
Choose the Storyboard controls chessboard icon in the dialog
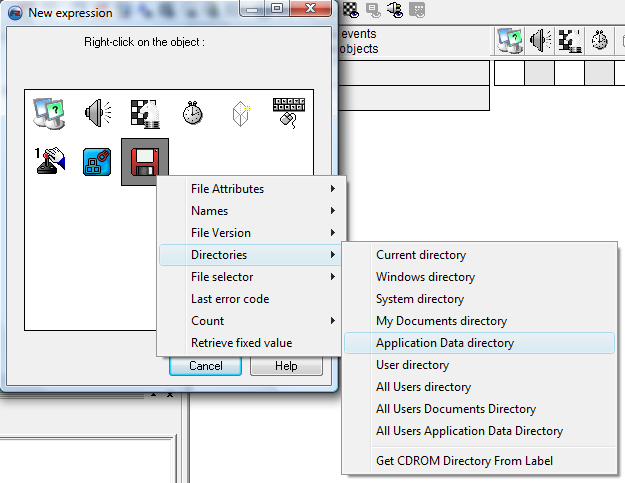coord(145,112)
